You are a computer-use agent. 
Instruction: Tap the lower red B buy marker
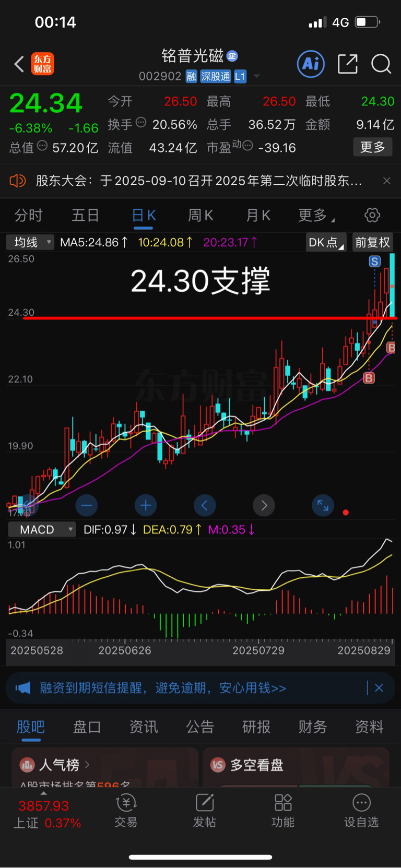[369, 378]
